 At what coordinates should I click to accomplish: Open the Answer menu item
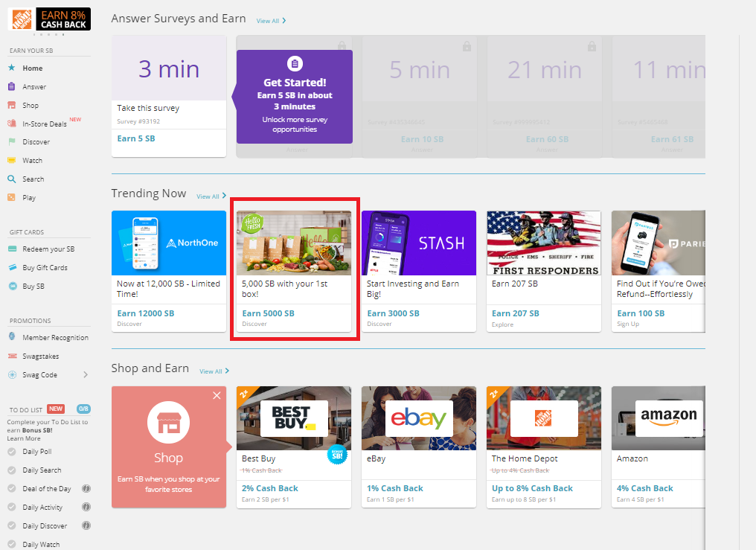(34, 87)
